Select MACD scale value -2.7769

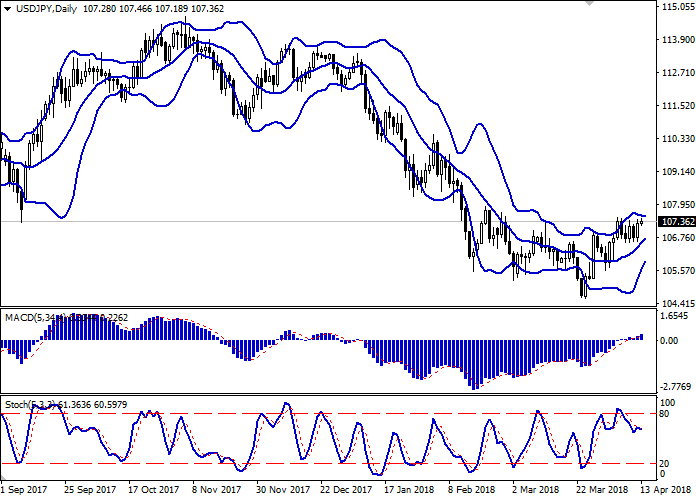point(677,387)
